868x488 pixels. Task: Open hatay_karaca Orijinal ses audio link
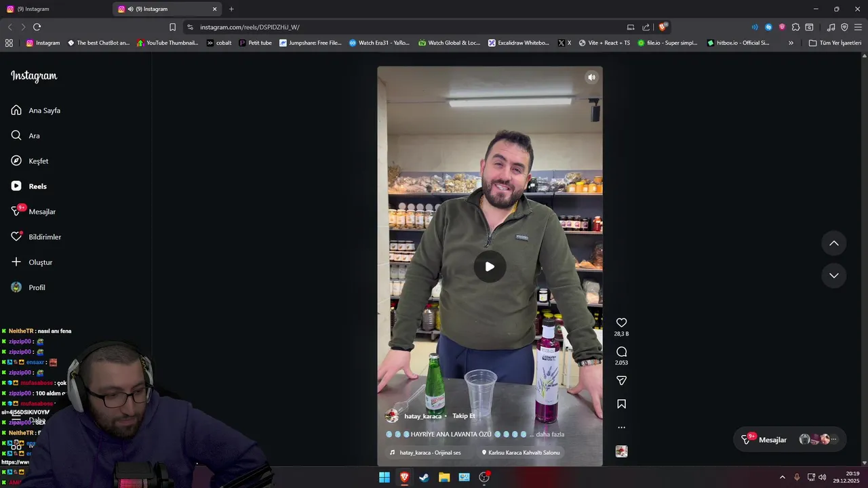(x=425, y=453)
